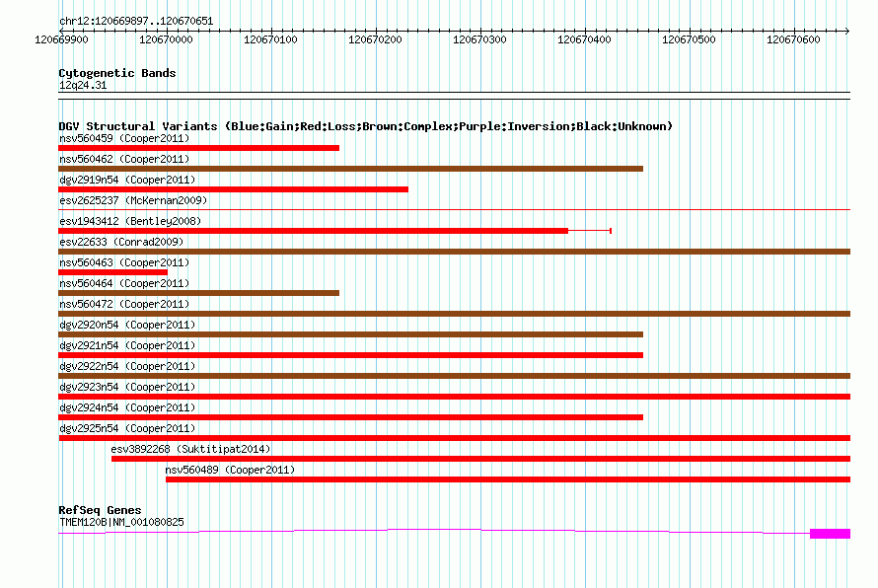Click the chr12:120669897..120670651 coordinate label
This screenshot has width=878, height=588.
coord(136,21)
